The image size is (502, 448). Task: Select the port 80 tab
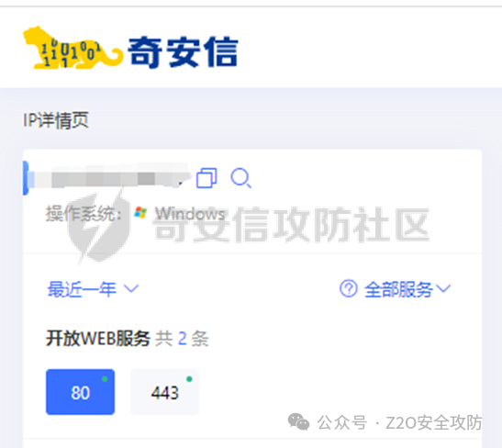81,392
